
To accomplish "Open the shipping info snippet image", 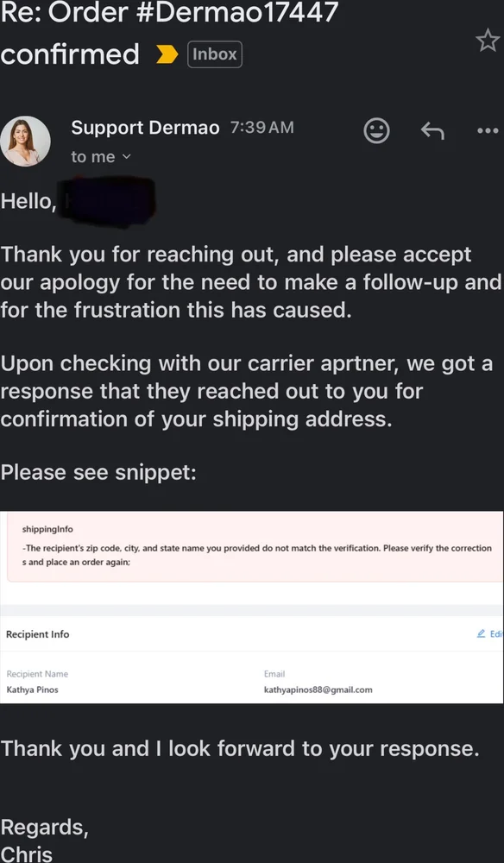I will pyautogui.click(x=252, y=607).
